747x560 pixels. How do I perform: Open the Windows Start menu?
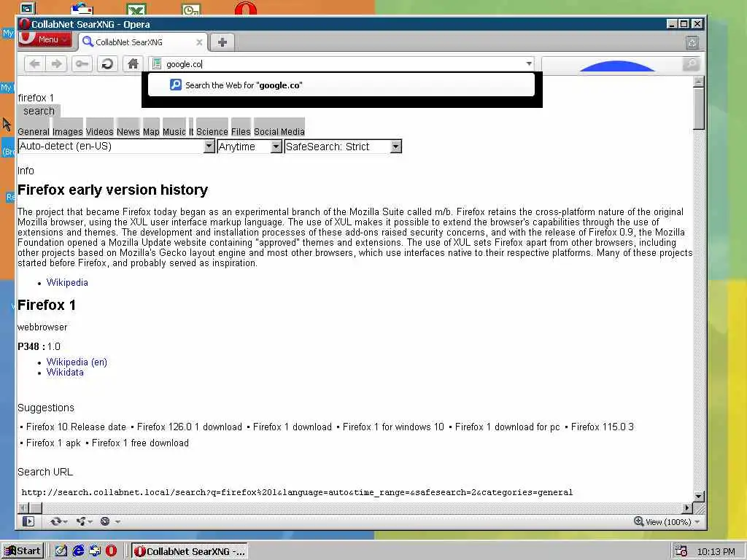click(x=23, y=551)
